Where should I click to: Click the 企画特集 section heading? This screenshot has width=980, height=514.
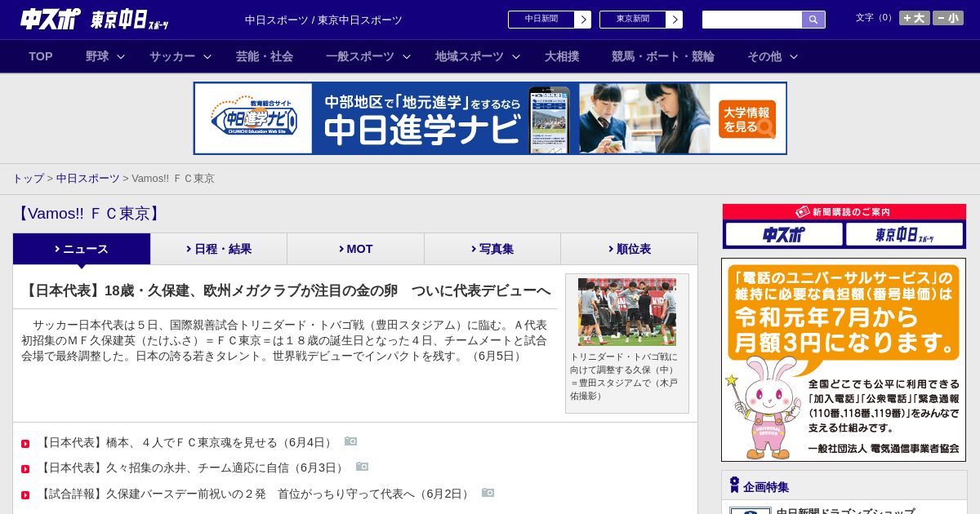coord(766,486)
